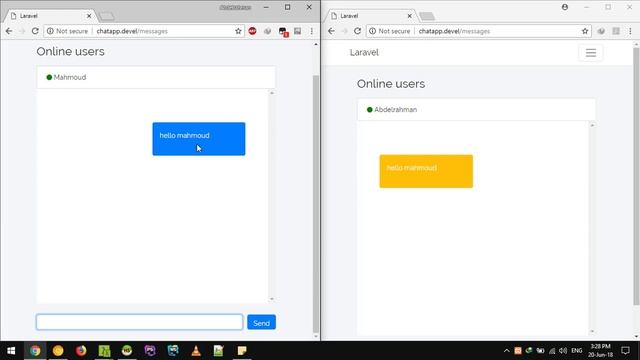Click Online users heading in left window
This screenshot has width=640, height=360.
click(x=71, y=51)
